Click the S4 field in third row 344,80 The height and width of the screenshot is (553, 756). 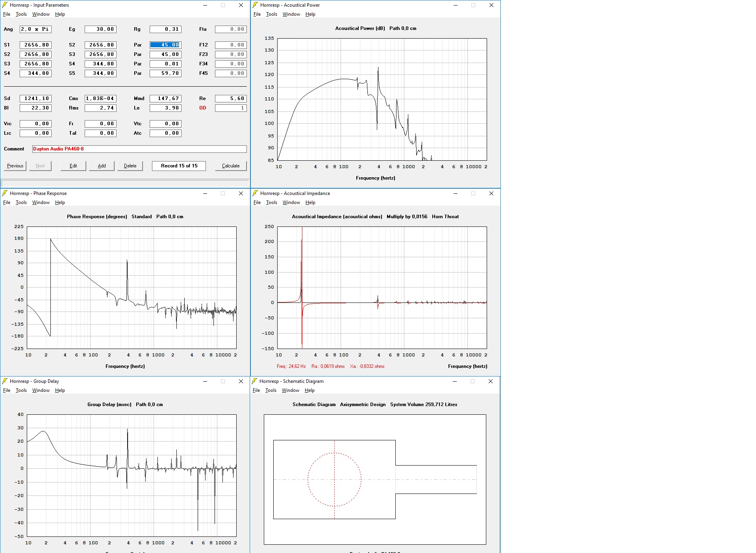pyautogui.click(x=100, y=64)
